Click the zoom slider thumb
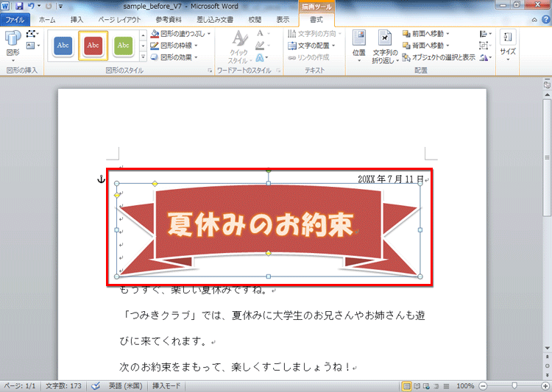 pyautogui.click(x=514, y=386)
